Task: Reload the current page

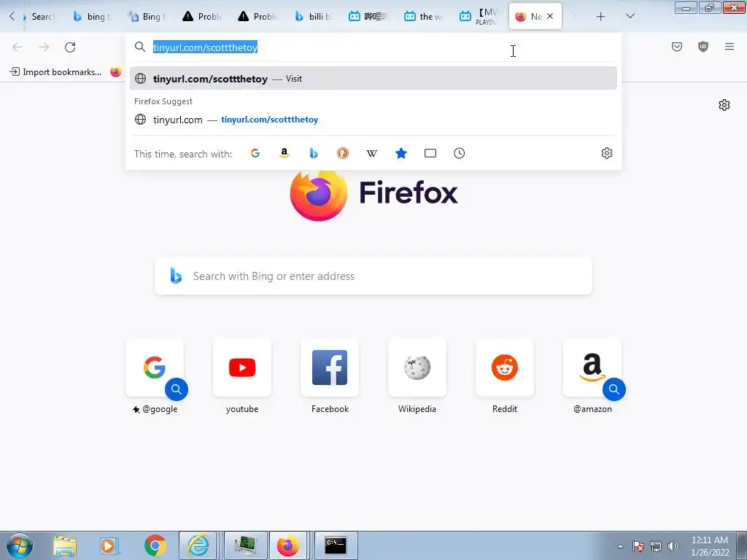Action: click(70, 47)
